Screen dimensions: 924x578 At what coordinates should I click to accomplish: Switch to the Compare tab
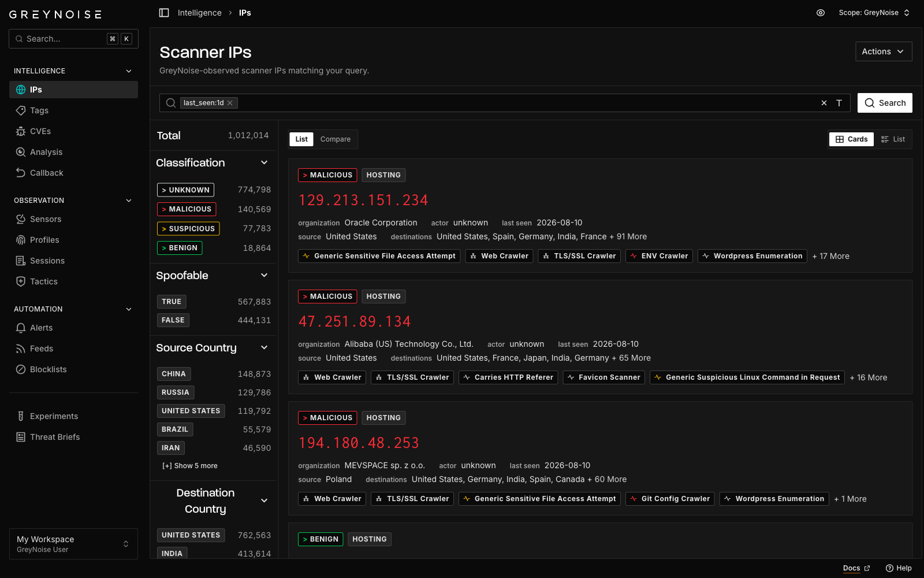coord(336,139)
